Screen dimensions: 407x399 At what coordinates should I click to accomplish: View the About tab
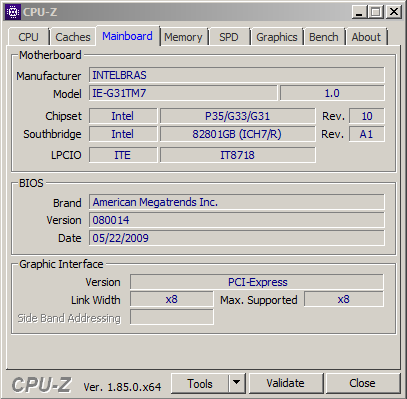coord(366,37)
